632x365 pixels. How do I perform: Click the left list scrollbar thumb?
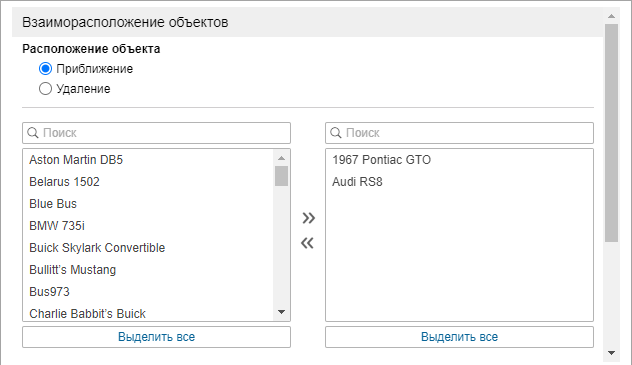point(281,176)
